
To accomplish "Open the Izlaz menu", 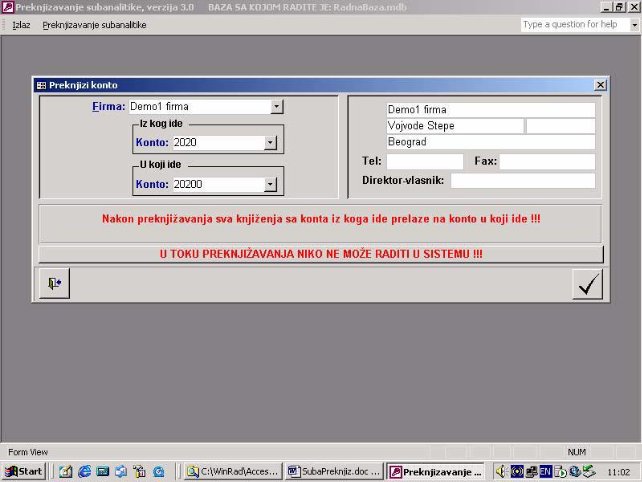I will pyautogui.click(x=21, y=25).
